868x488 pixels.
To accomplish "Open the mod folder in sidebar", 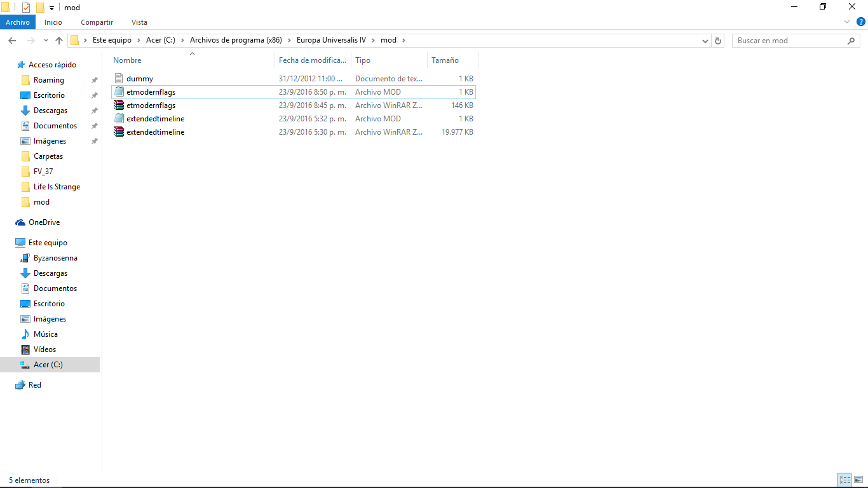I will point(41,202).
